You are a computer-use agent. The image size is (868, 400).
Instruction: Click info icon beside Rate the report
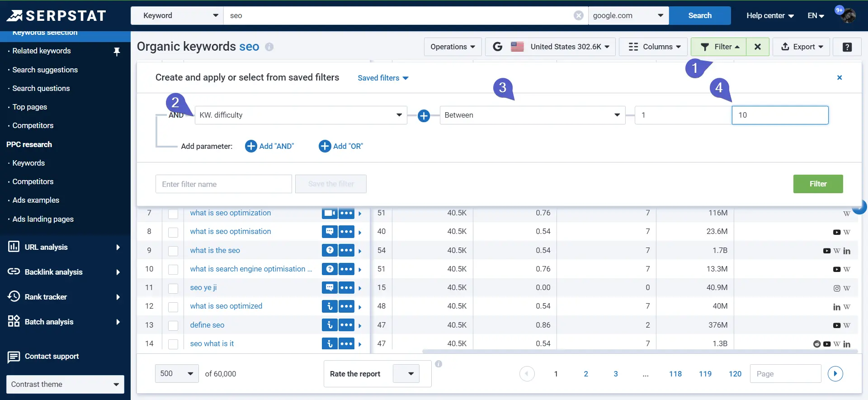point(439,364)
